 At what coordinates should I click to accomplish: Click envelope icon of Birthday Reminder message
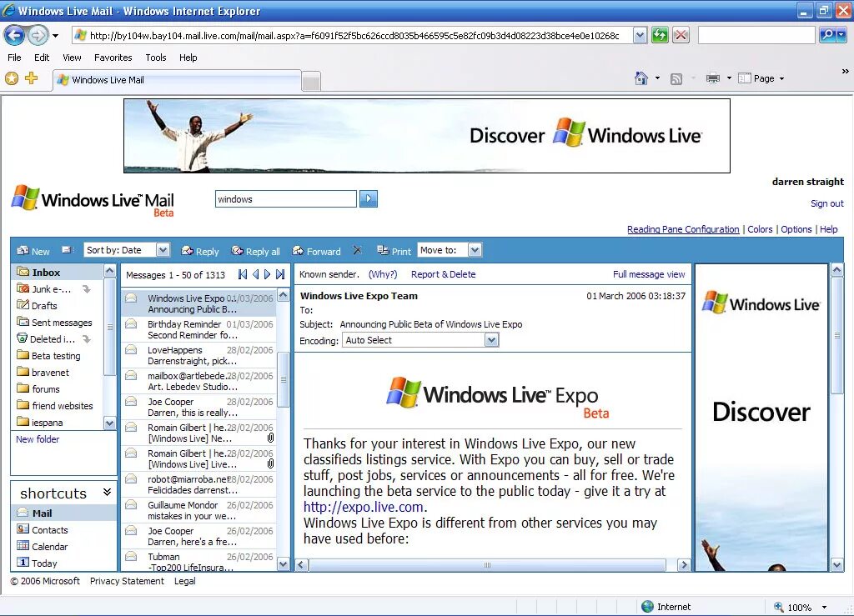pos(131,323)
